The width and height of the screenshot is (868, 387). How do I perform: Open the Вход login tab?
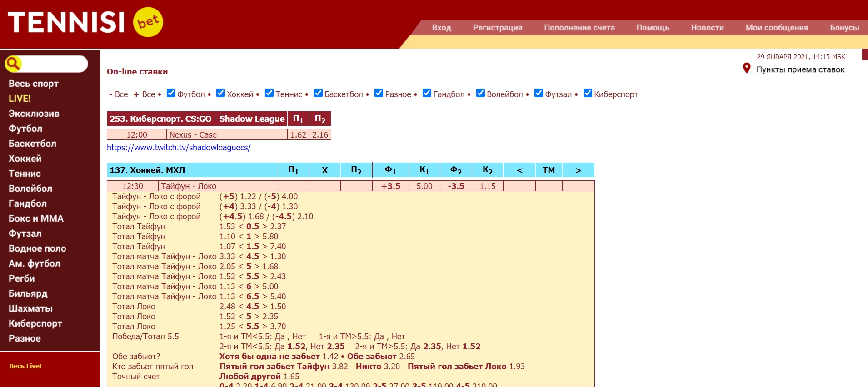(441, 28)
